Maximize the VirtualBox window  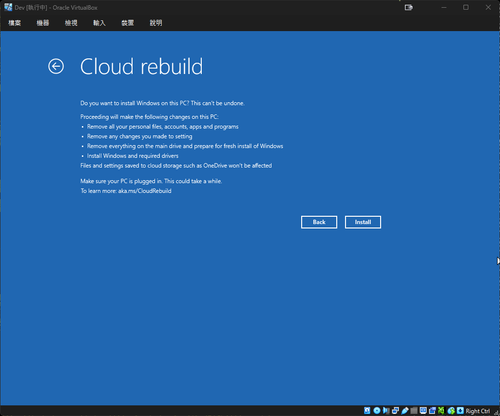tap(466, 7)
